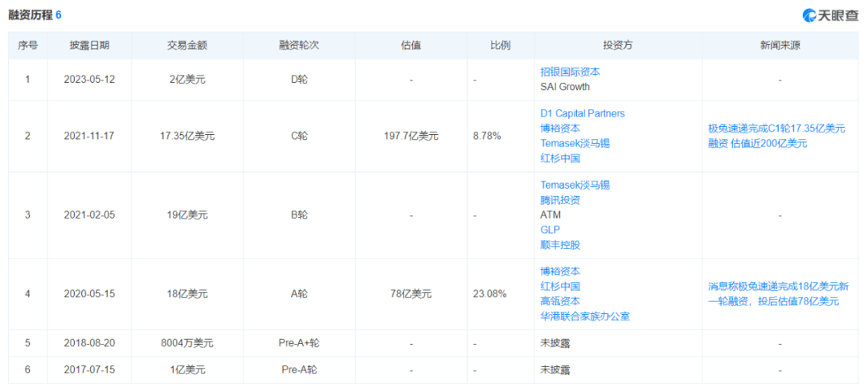Click the amount 19亿美元
The width and height of the screenshot is (868, 392).
pos(187,215)
